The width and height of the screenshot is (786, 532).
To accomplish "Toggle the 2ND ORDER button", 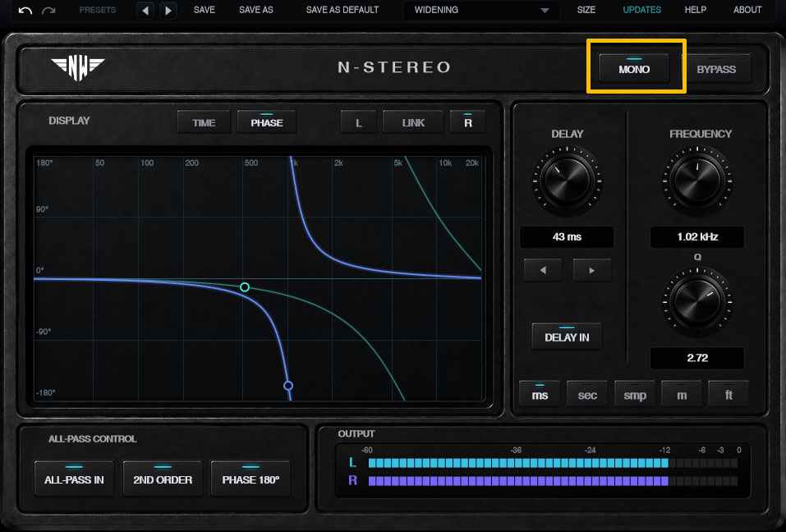I will pyautogui.click(x=163, y=479).
